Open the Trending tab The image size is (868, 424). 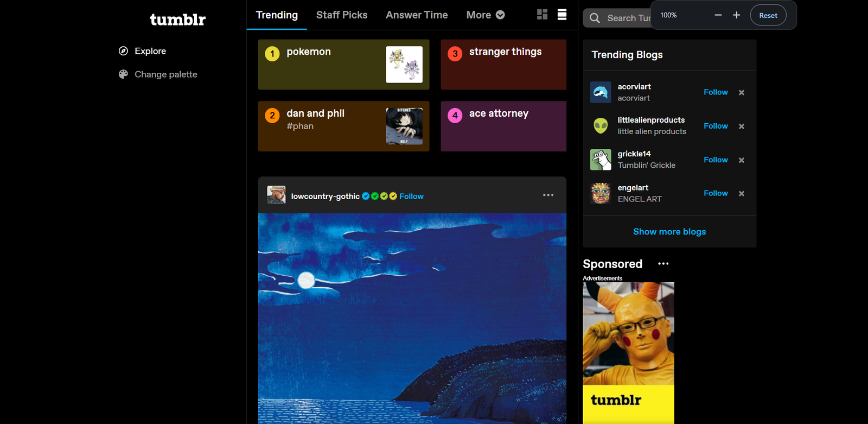tap(277, 15)
